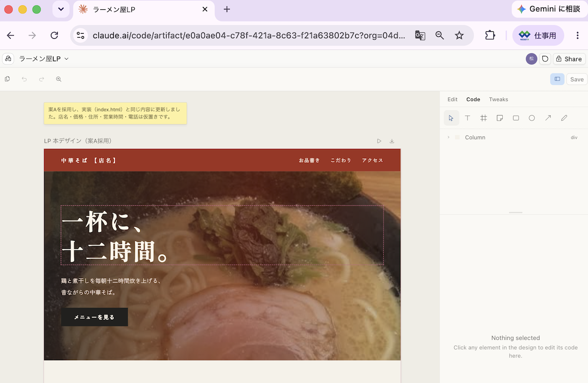Switch to the Code tab
Screen dimensions: 588x383
pyautogui.click(x=473, y=99)
